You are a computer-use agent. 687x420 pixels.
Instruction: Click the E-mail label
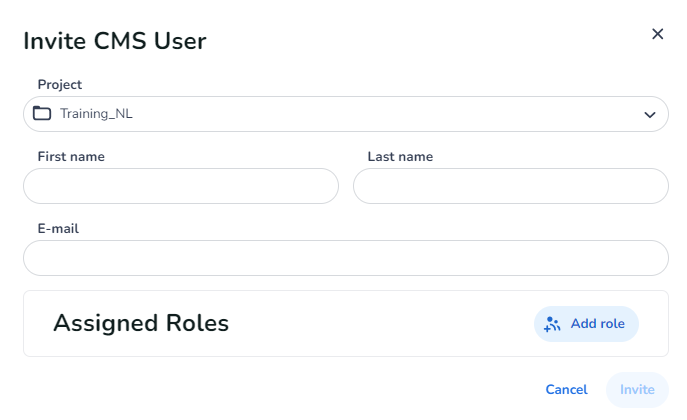(58, 229)
